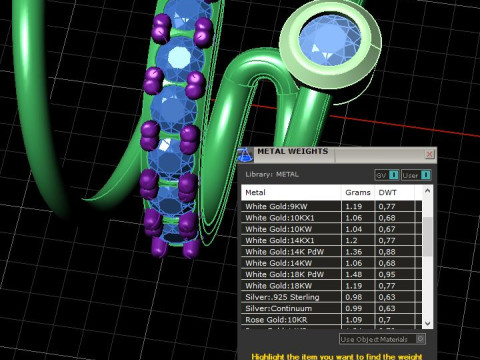Close the Metal Weights panel
This screenshot has width=480, height=360.
(x=430, y=154)
